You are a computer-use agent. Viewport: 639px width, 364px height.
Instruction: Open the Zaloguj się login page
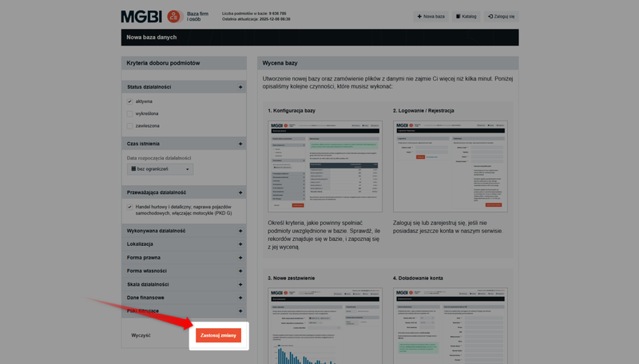pyautogui.click(x=501, y=16)
